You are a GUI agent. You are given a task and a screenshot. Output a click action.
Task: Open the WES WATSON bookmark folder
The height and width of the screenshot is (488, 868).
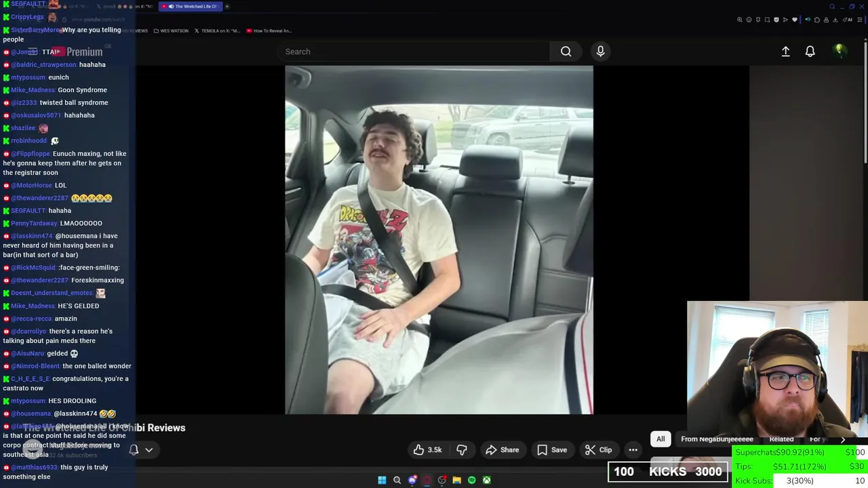point(171,30)
